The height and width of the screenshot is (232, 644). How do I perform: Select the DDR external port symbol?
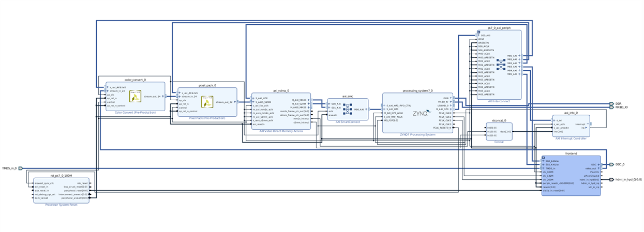coord(611,104)
